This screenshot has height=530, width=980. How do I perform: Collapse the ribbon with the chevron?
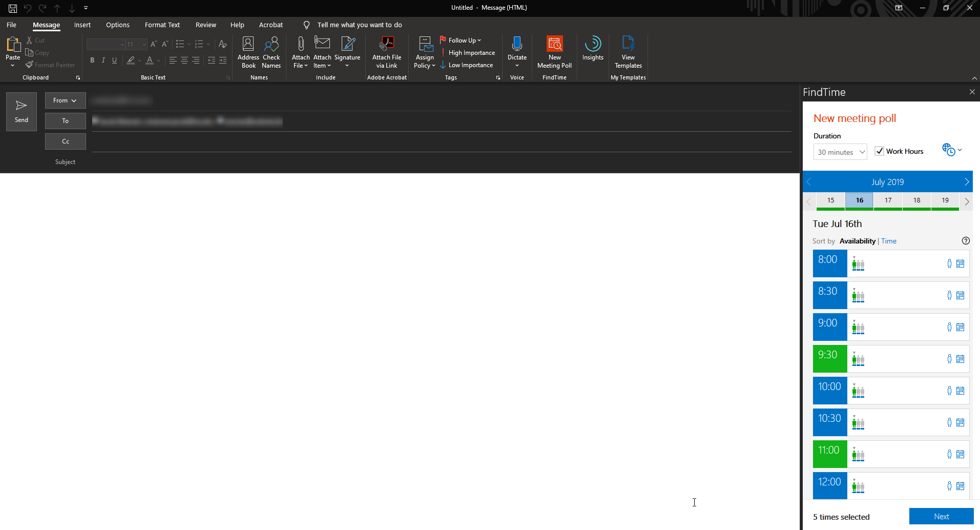[x=974, y=78]
